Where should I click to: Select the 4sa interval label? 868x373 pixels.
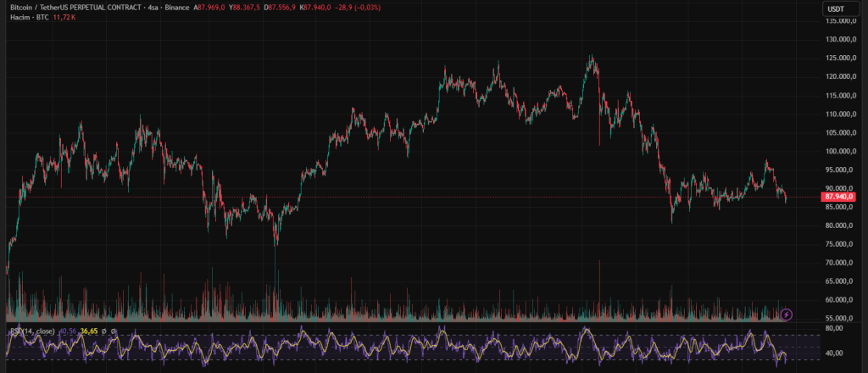coord(152,7)
